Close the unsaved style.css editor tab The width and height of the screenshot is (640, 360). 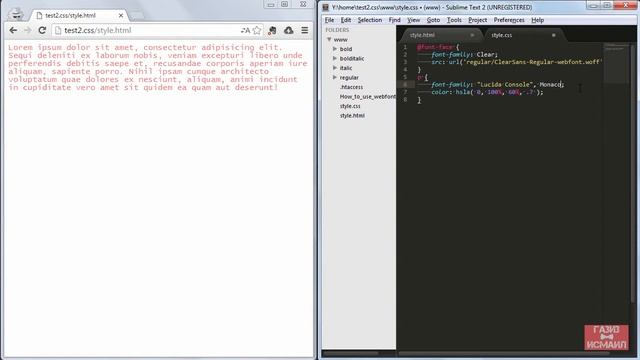click(x=553, y=35)
